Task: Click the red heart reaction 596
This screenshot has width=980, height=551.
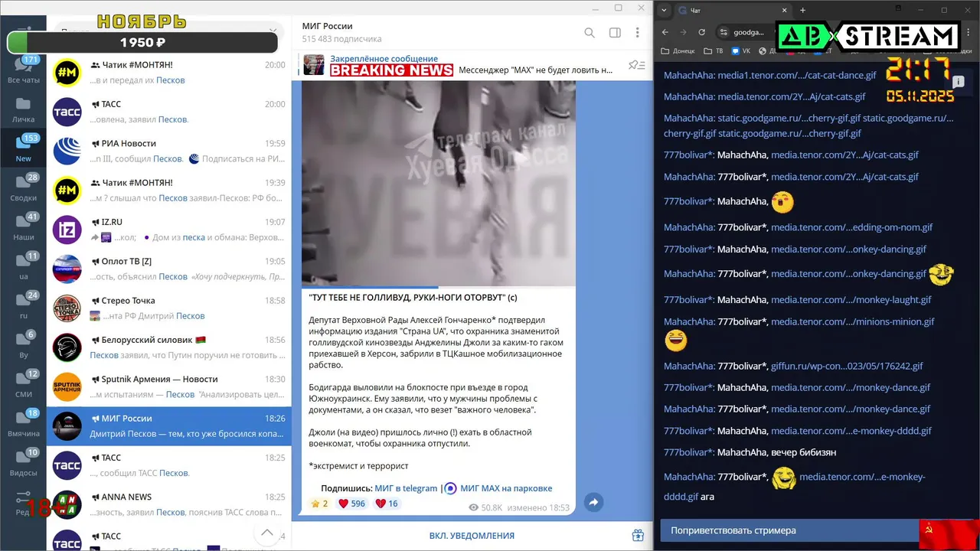Action: [351, 504]
